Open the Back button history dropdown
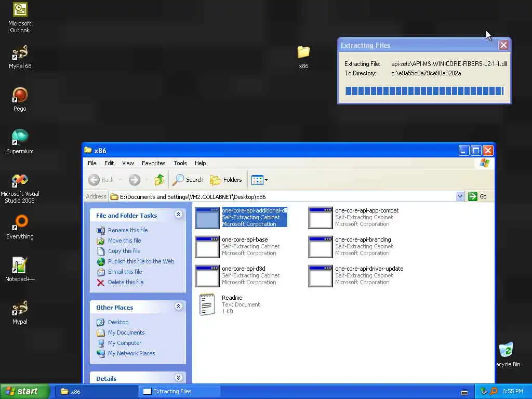This screenshot has height=399, width=532. point(120,180)
